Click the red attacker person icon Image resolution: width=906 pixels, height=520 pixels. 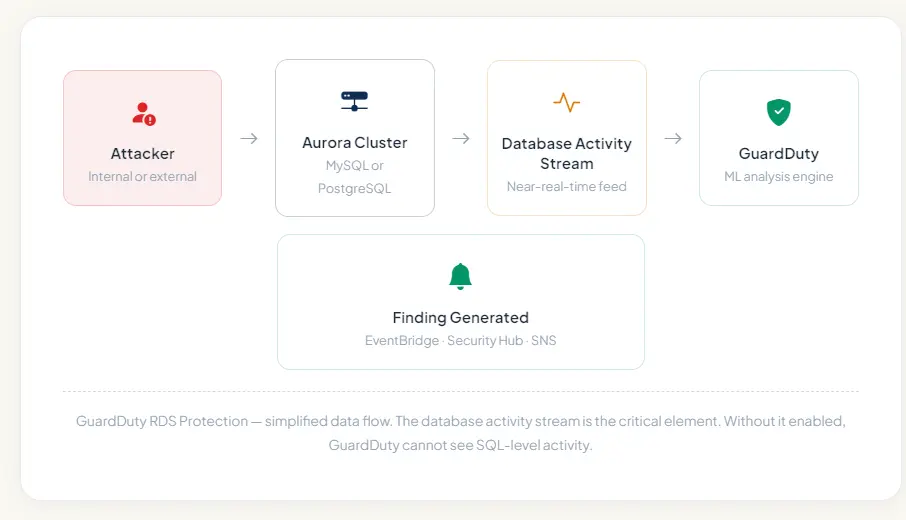(143, 113)
